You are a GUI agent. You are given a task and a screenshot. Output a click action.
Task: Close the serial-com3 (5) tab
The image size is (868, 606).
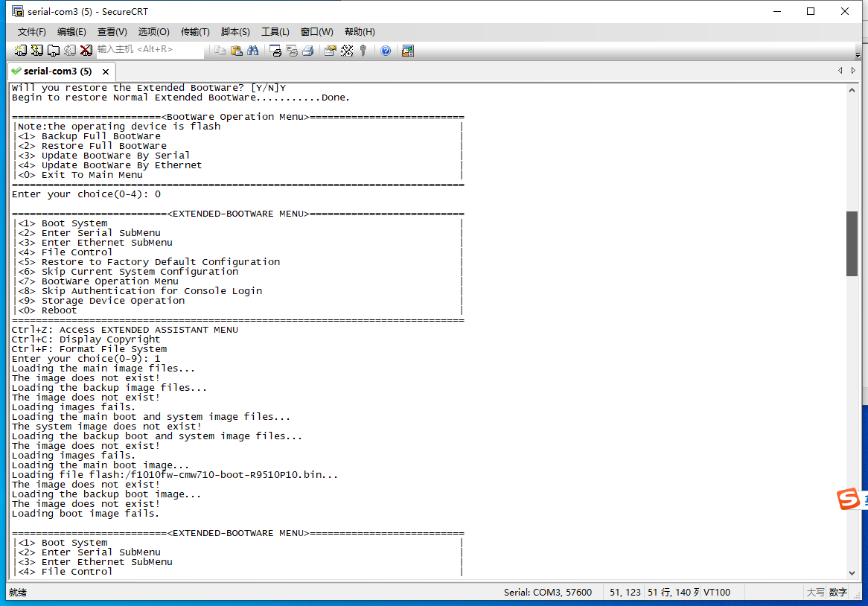pyautogui.click(x=105, y=72)
